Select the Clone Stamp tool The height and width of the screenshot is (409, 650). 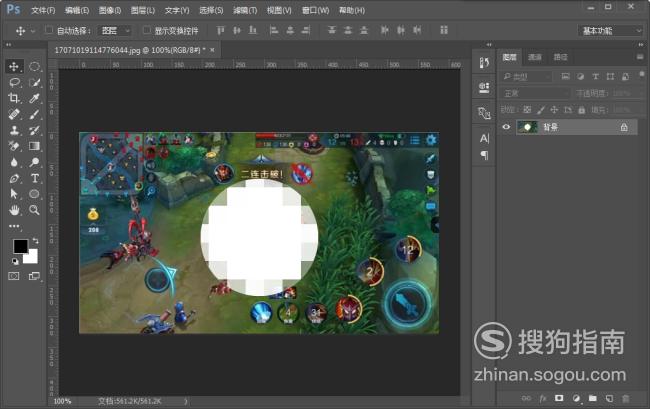14,130
